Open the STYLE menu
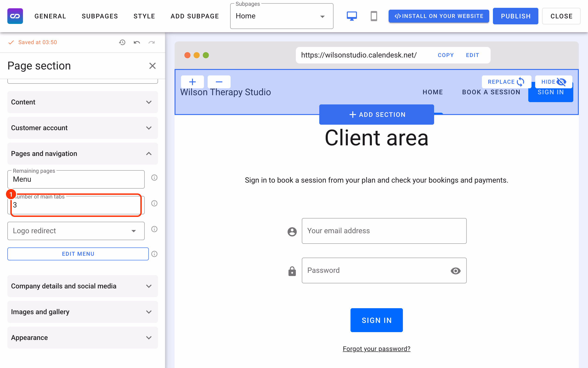Viewport: 588px width, 368px height. click(144, 16)
